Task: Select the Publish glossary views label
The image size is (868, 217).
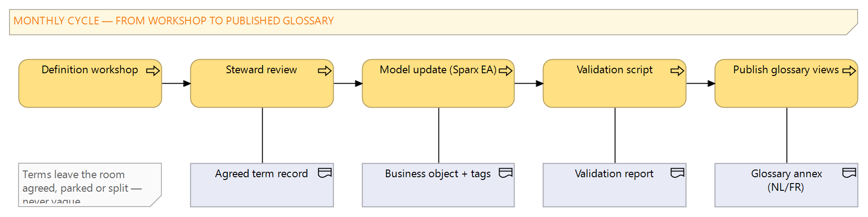Action: [x=786, y=70]
